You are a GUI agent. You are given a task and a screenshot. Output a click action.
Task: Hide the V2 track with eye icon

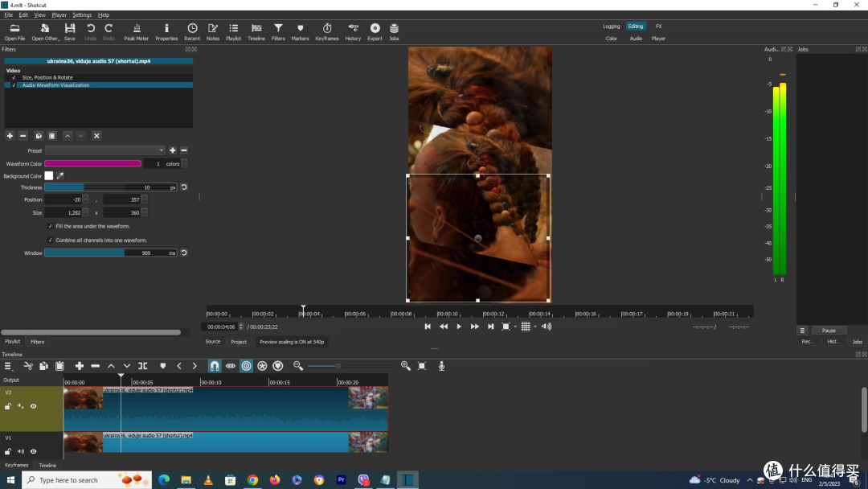click(33, 406)
